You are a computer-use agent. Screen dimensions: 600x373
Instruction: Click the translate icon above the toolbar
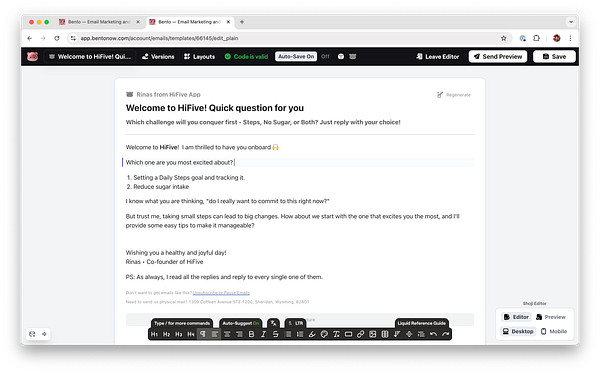tap(274, 323)
